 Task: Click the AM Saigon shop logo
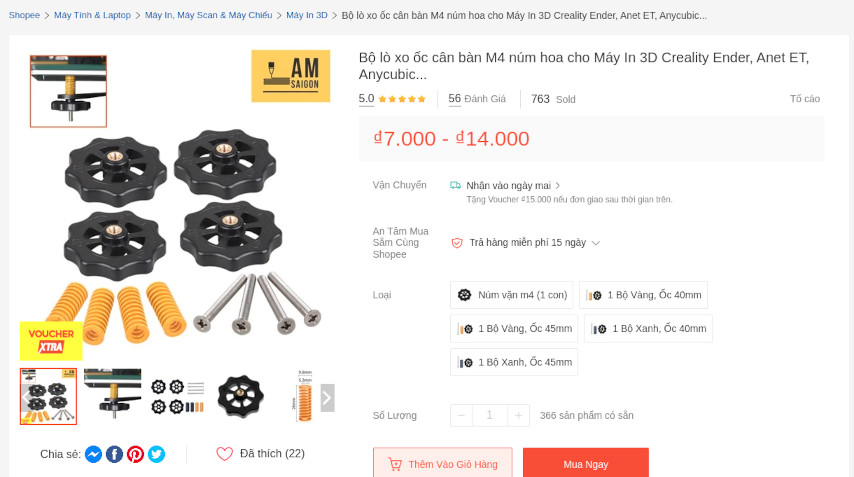tap(291, 76)
